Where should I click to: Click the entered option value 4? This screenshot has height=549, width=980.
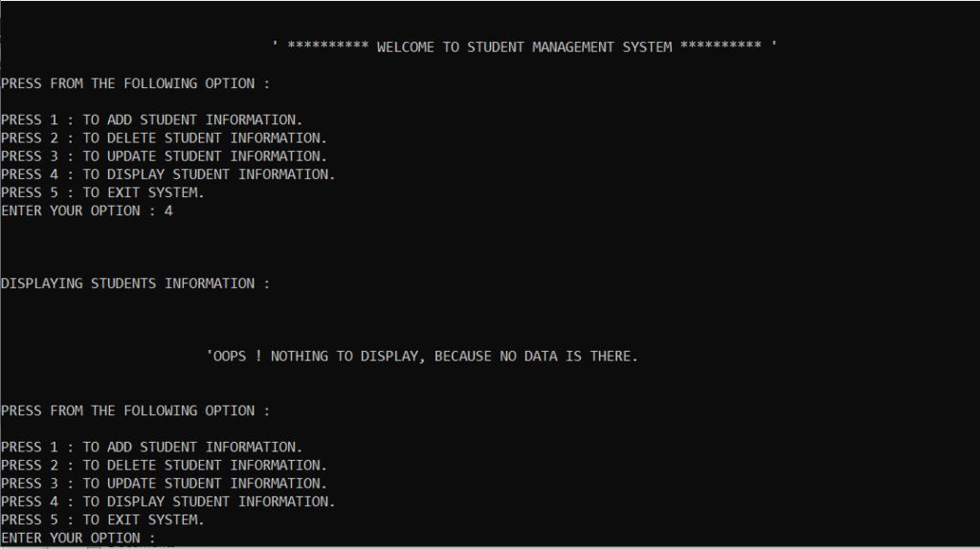click(168, 210)
